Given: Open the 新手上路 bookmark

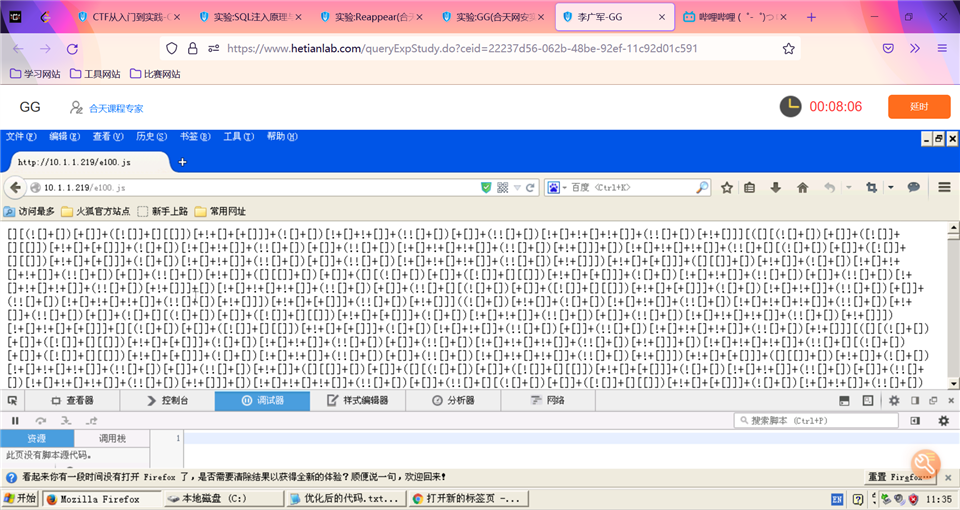Looking at the screenshot, I should 163,211.
